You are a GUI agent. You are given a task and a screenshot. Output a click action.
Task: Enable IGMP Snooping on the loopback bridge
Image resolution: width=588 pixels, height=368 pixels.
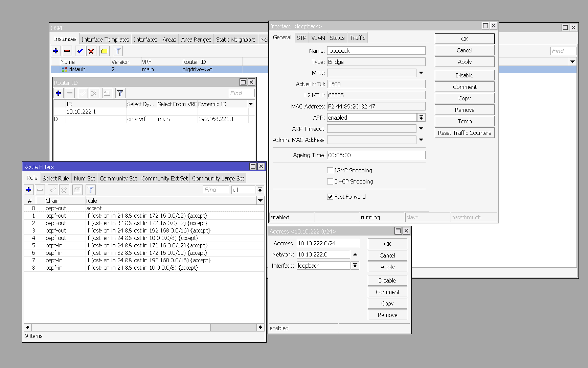(330, 170)
